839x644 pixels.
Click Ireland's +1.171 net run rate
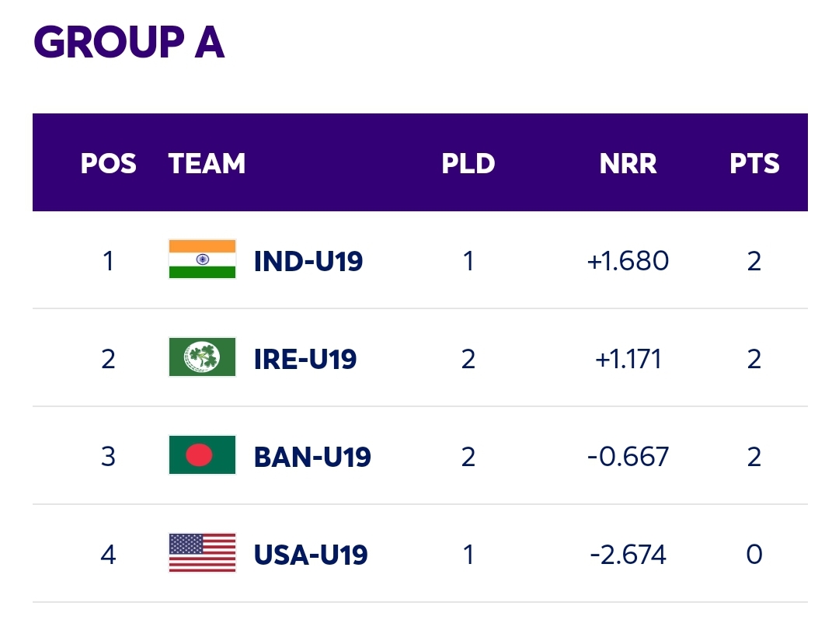point(628,359)
